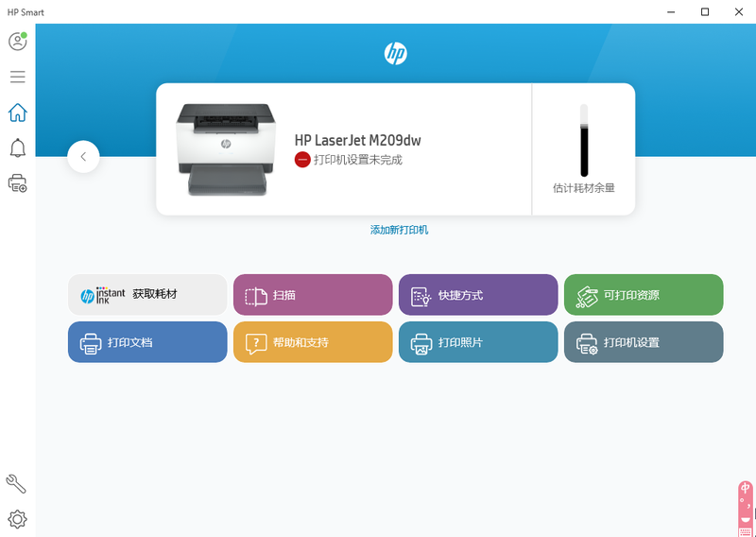Expand the hamburger navigation menu
The width and height of the screenshot is (756, 537).
(17, 77)
